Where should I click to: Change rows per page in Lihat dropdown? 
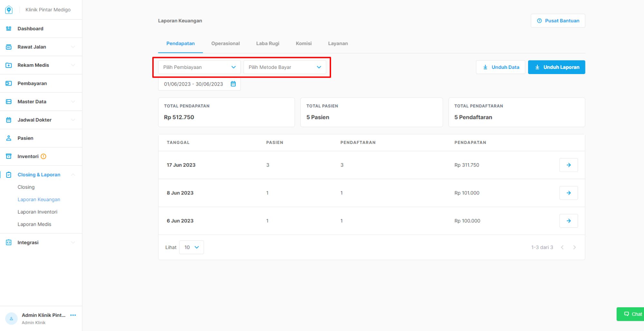click(192, 247)
